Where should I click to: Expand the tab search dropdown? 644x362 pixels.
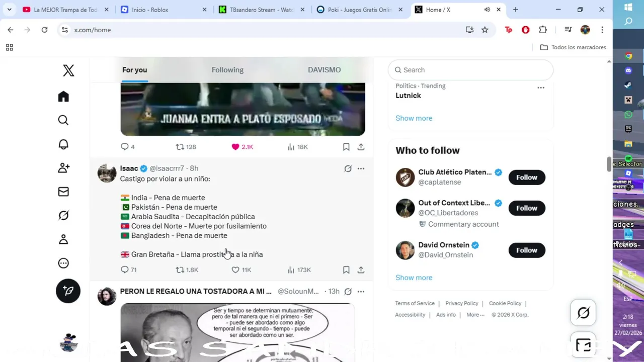point(9,10)
